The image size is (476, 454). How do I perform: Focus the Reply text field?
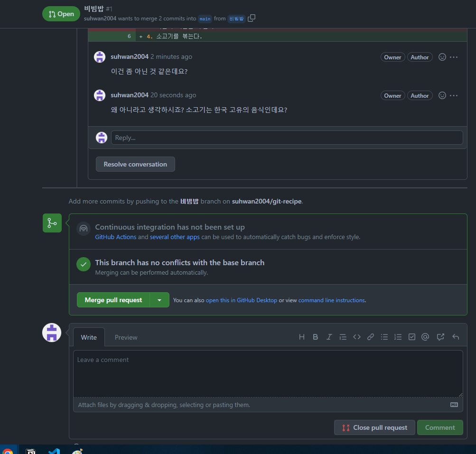[x=287, y=138]
